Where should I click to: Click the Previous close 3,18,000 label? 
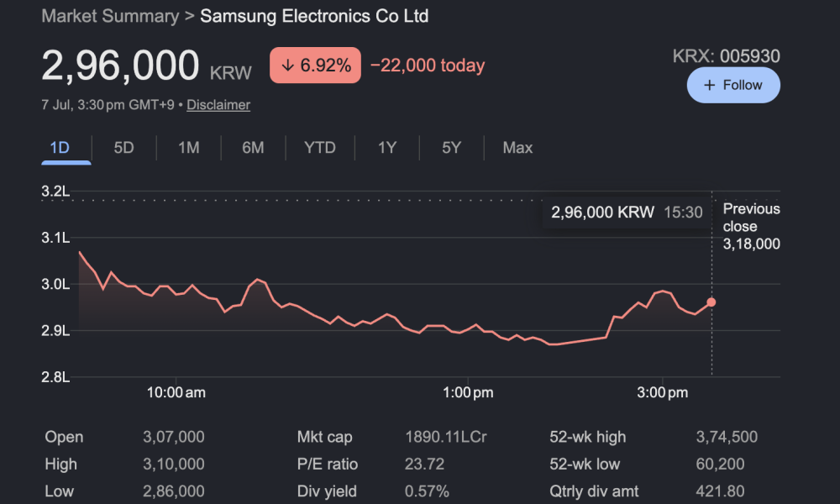[751, 227]
